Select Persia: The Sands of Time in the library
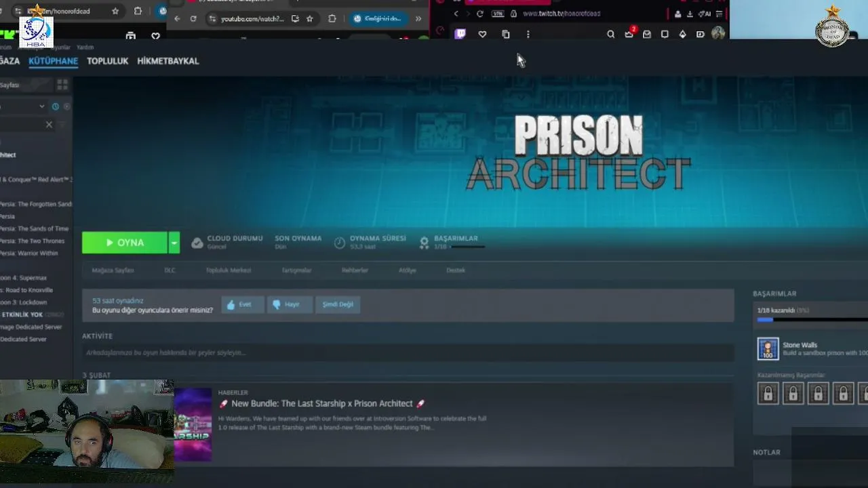868x488 pixels. tap(35, 229)
